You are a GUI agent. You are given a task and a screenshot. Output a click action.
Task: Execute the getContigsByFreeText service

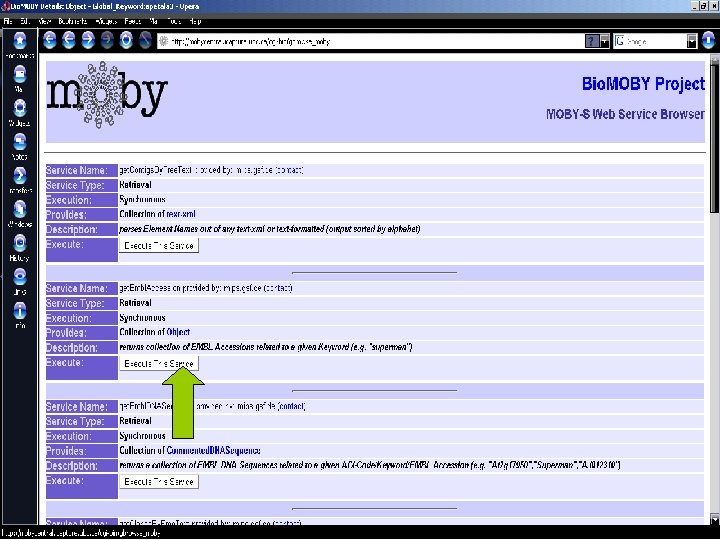pos(159,246)
